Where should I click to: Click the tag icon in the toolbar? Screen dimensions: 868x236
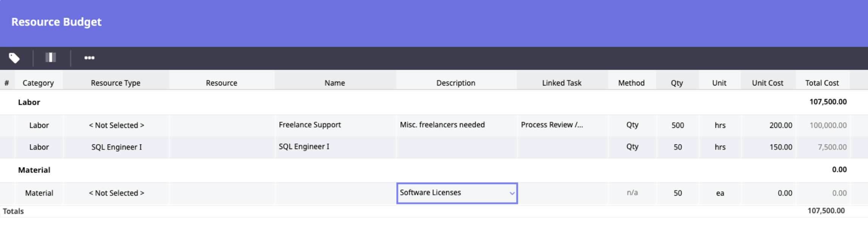(14, 58)
